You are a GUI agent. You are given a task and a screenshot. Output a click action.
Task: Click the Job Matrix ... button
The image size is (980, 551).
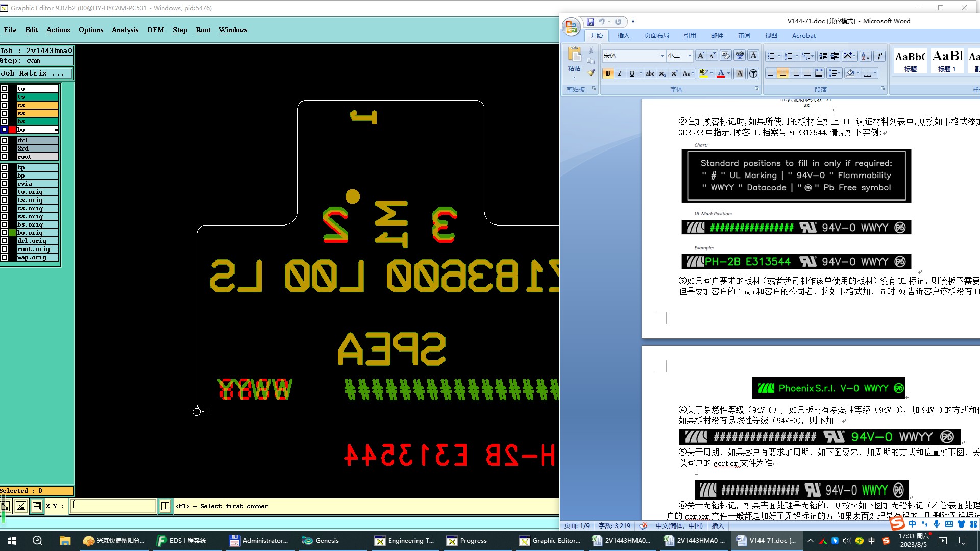pos(37,73)
